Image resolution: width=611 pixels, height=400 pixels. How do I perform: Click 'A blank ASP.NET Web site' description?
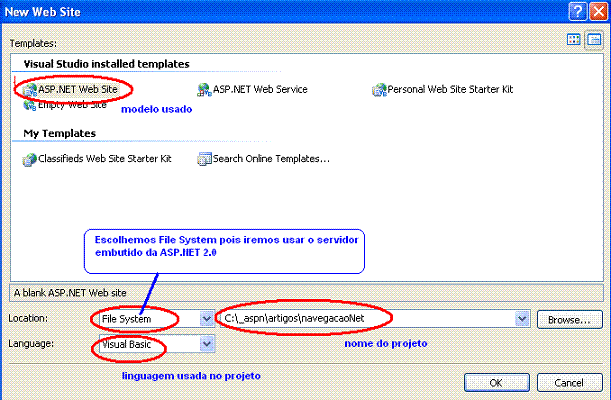(x=70, y=293)
